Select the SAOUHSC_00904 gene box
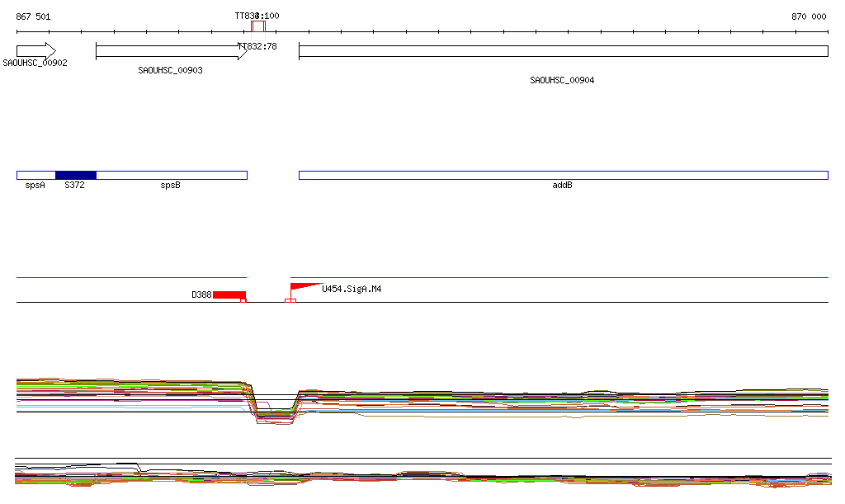845x504 pixels. click(x=563, y=51)
